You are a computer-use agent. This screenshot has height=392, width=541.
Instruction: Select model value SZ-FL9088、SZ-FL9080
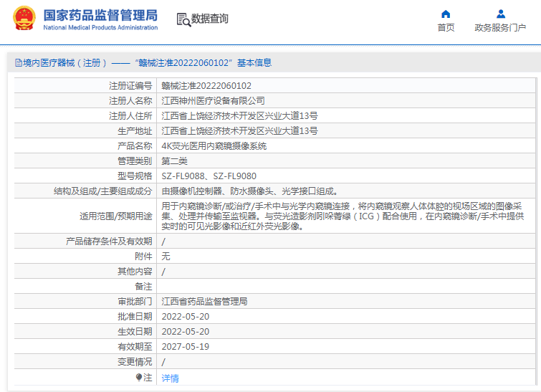point(209,176)
